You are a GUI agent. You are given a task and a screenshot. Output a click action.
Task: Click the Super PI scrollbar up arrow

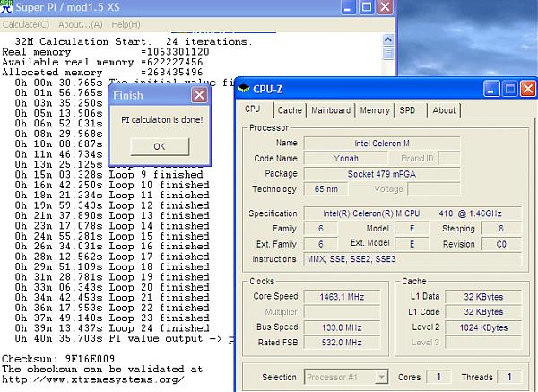[x=388, y=39]
